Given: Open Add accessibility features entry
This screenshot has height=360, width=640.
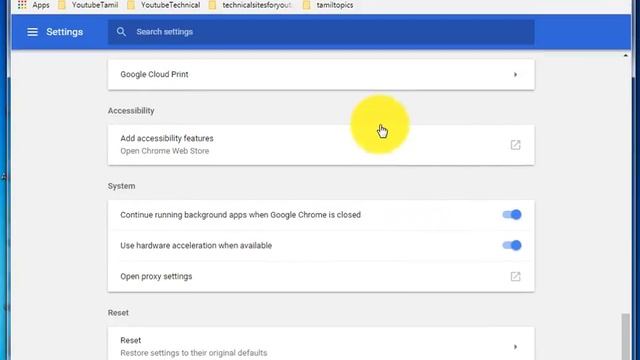Looking at the screenshot, I should [321, 145].
